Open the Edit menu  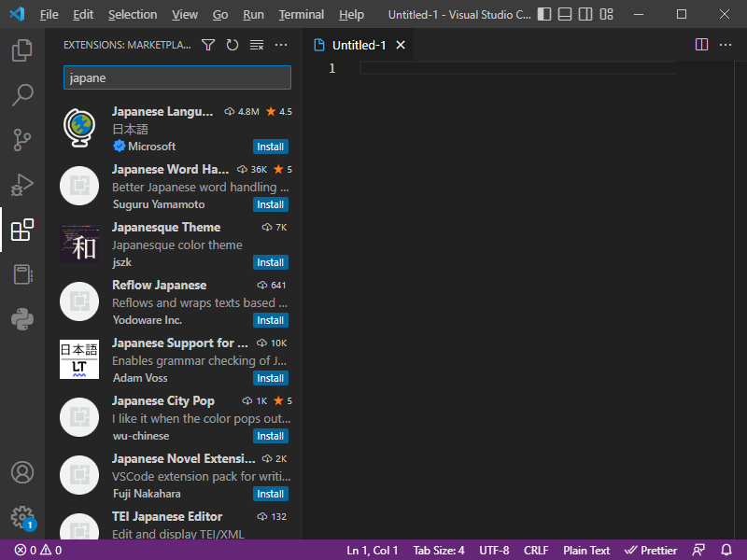pos(83,15)
